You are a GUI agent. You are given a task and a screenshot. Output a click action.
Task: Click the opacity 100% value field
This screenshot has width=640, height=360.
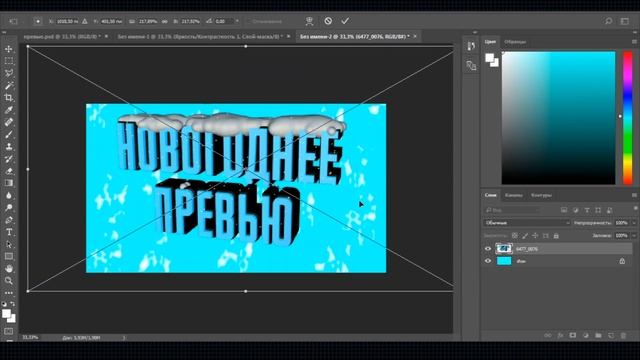click(x=622, y=223)
